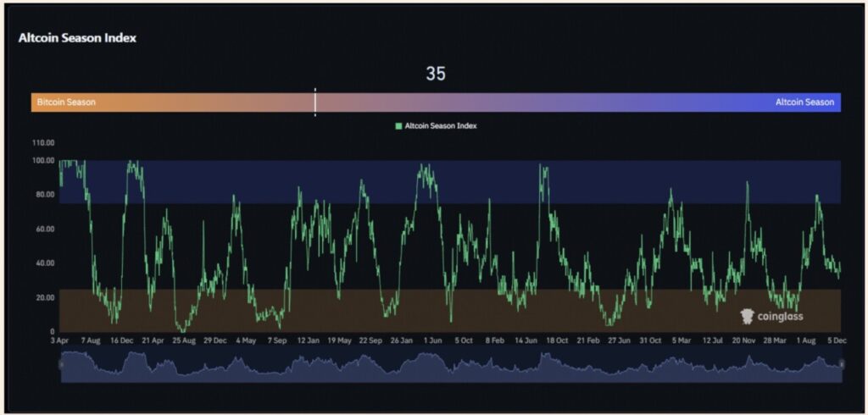868x415 pixels.
Task: Select the 18 Oct date on the x-axis
Action: coord(556,340)
